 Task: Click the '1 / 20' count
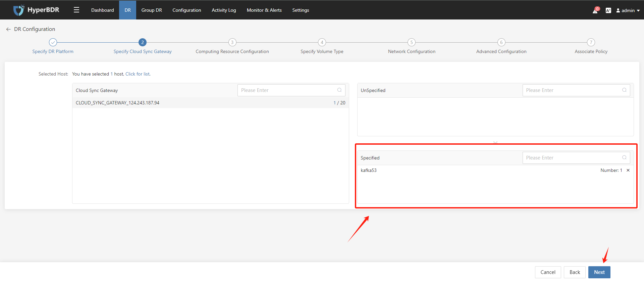point(339,103)
